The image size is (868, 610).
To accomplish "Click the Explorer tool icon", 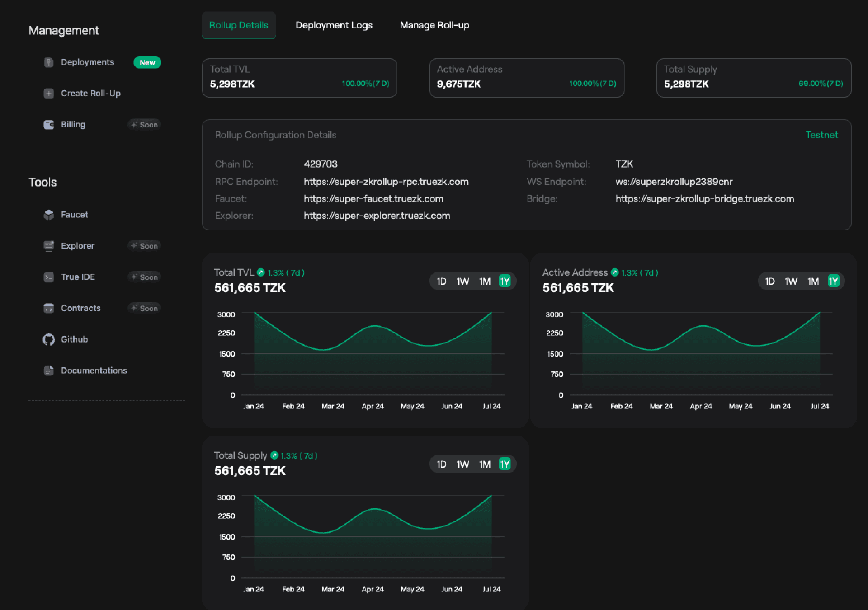I will click(50, 246).
